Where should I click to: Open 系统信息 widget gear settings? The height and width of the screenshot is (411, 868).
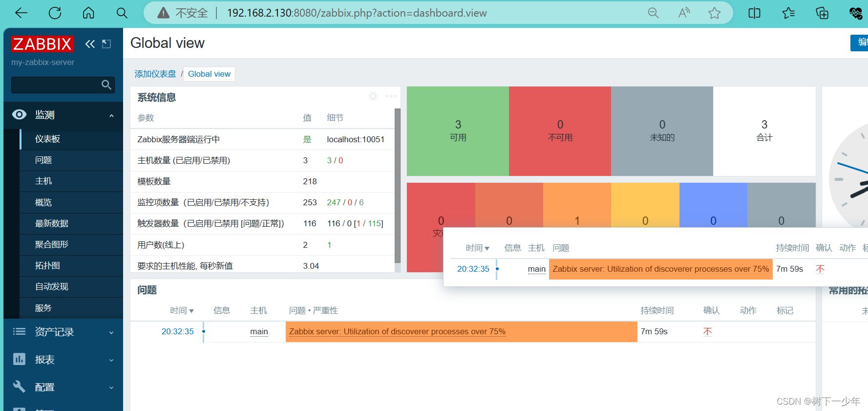373,96
